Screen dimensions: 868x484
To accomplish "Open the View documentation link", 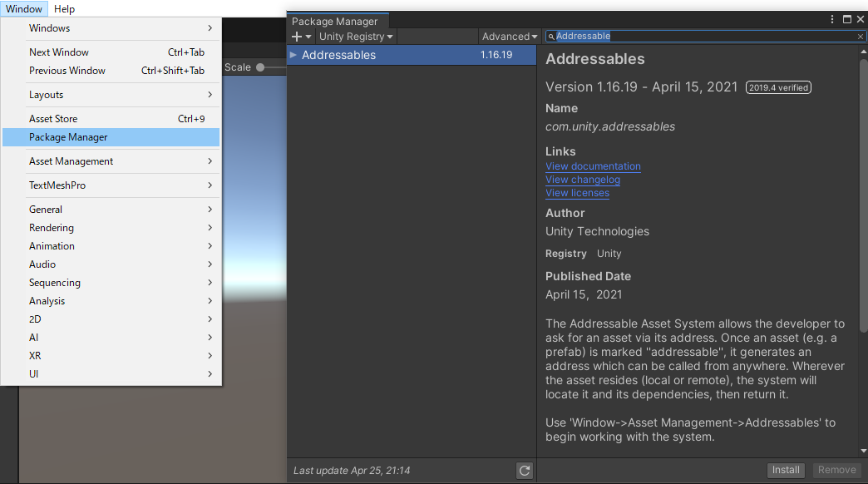I will (x=593, y=166).
